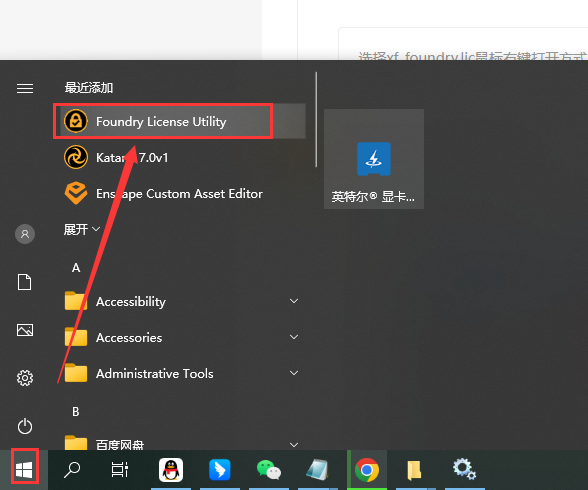588x490 pixels.
Task: Open Settings gear in Start sidebar
Action: pos(25,378)
